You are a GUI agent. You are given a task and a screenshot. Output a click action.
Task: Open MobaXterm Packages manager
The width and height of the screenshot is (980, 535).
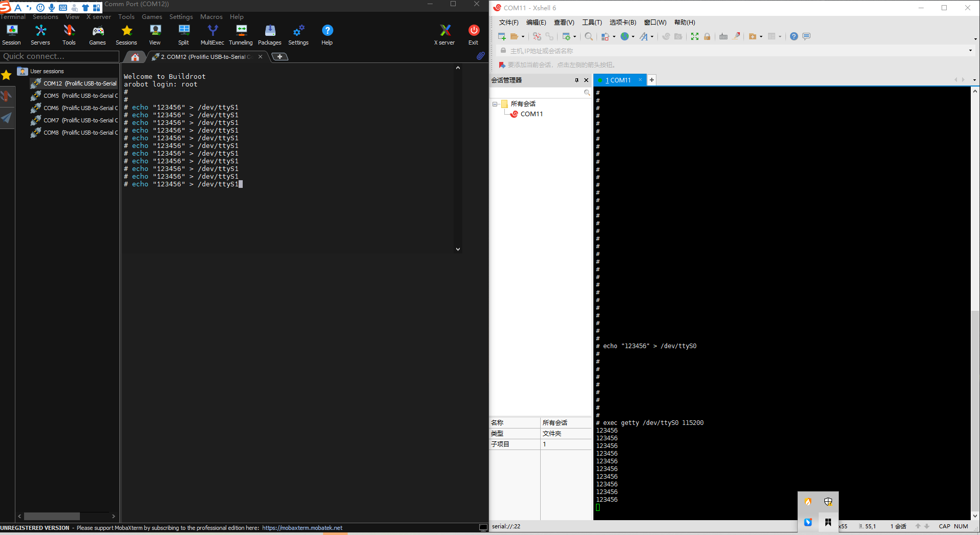269,34
